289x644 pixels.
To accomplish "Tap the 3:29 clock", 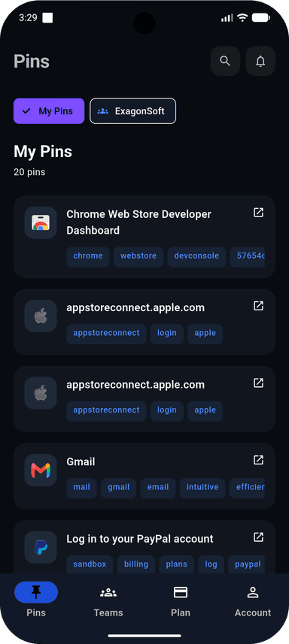I will click(x=28, y=18).
